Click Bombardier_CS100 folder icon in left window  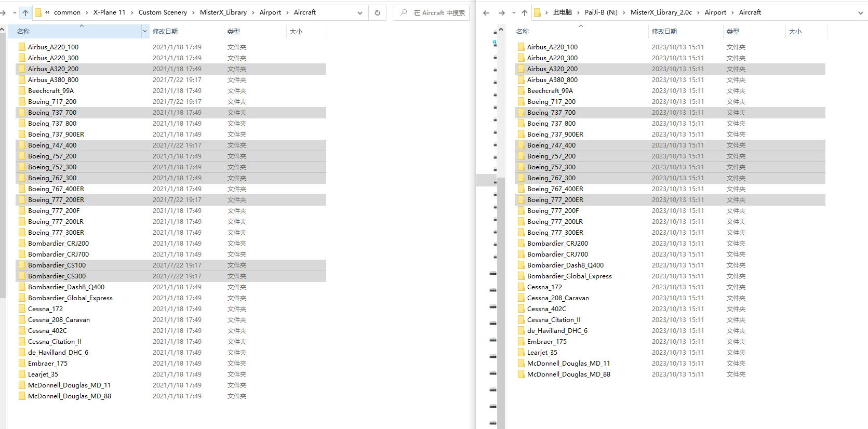pos(22,265)
